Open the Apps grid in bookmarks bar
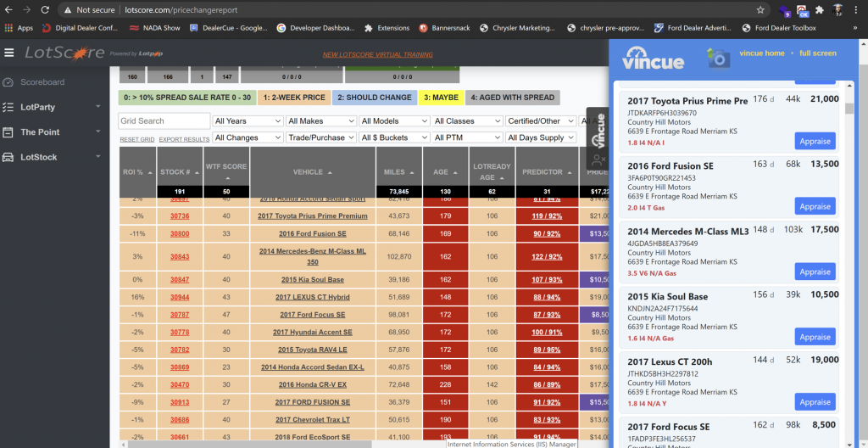 pos(10,28)
